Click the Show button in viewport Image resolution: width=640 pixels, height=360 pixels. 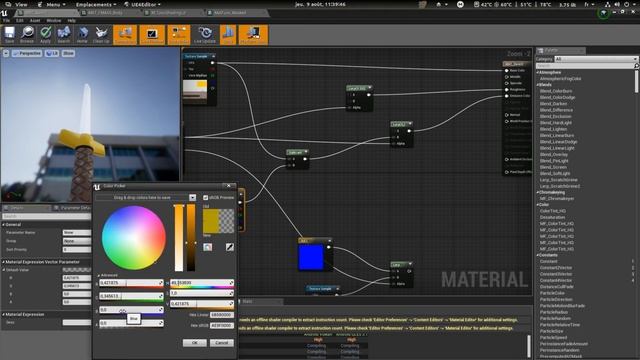point(68,53)
